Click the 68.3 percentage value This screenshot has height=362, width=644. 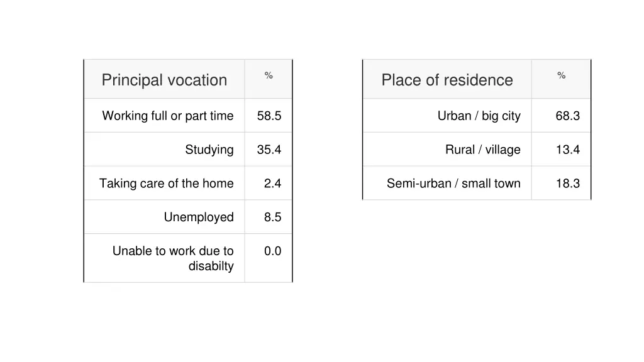click(568, 116)
